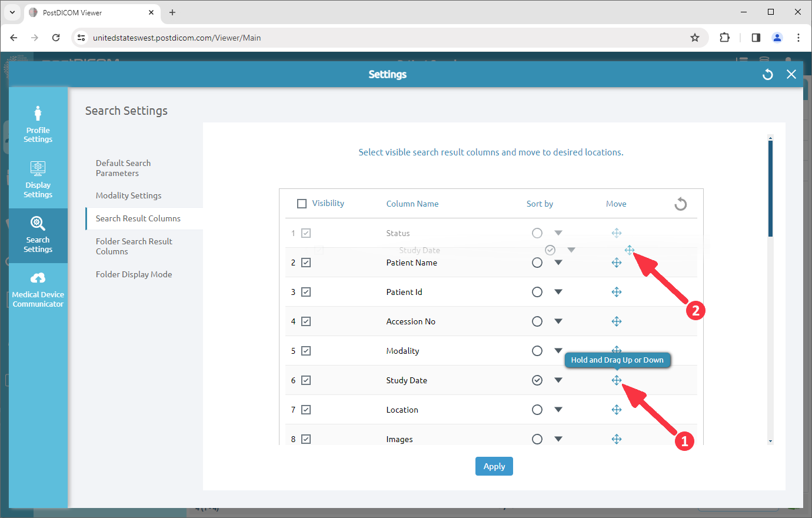This screenshot has height=518, width=812.
Task: Click the Settings dialog reset icon
Action: 767,74
